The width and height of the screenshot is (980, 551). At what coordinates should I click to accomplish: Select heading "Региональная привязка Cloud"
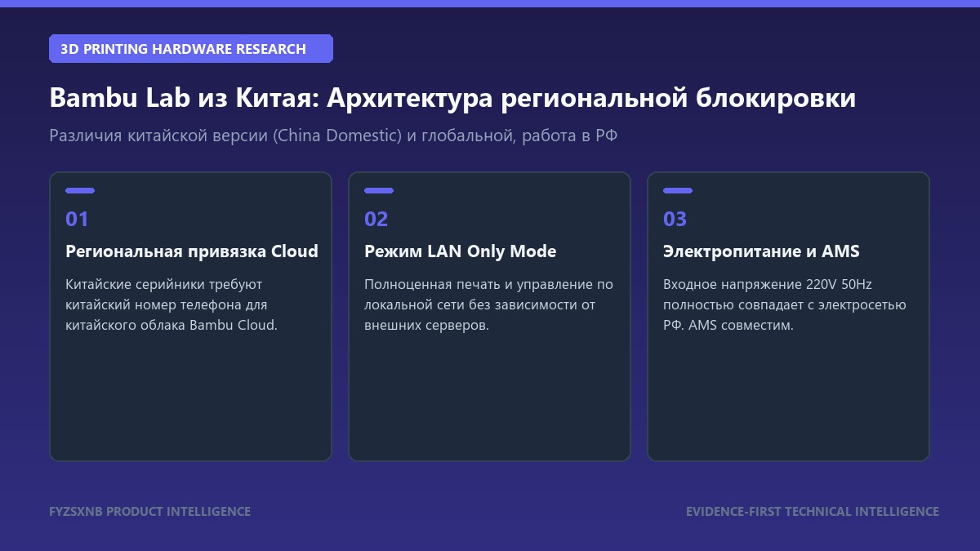(192, 251)
